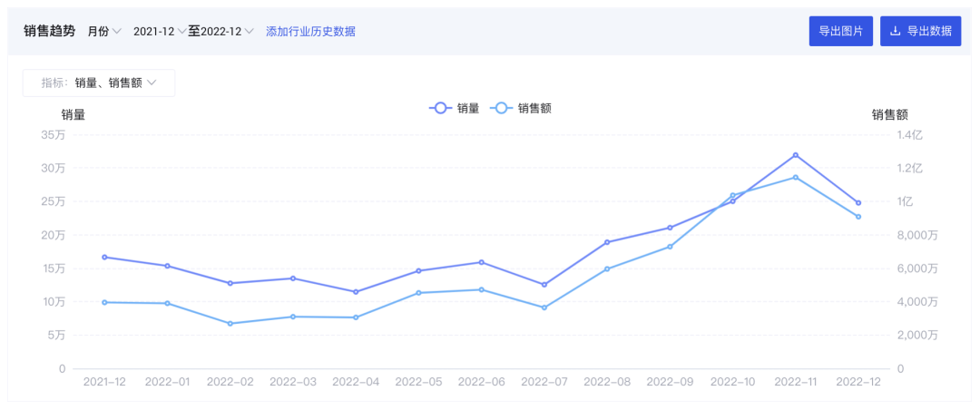Select the 销量 peak point at 2022-11

796,155
